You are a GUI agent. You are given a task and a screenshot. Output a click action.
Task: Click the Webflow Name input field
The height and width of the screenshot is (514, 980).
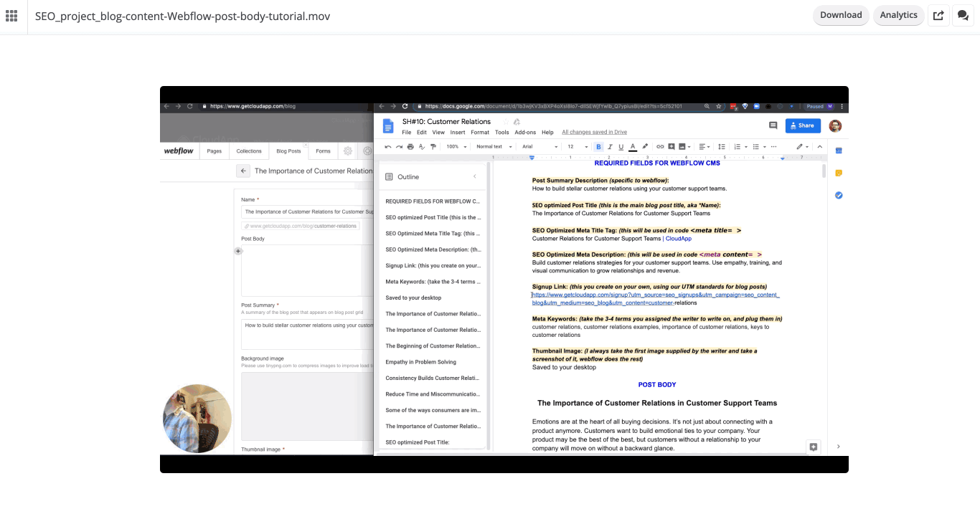point(307,212)
